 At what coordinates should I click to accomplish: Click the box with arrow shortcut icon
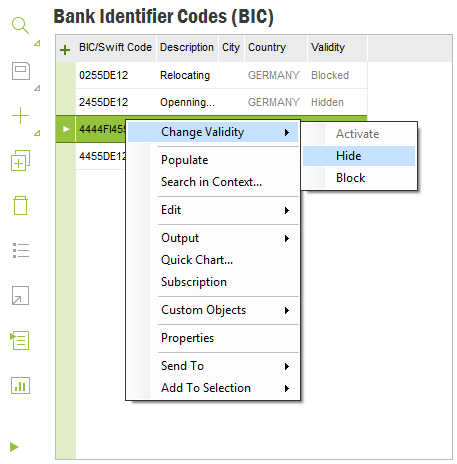click(20, 295)
